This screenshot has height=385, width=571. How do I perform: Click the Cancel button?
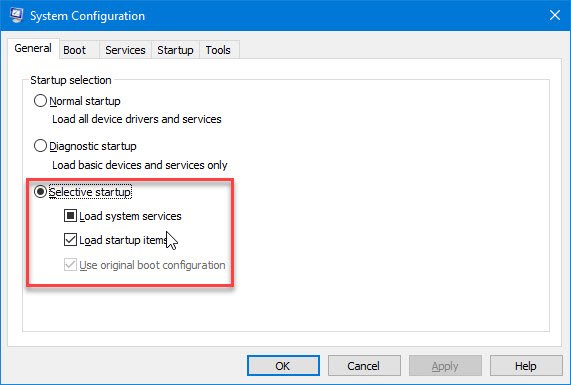click(364, 366)
